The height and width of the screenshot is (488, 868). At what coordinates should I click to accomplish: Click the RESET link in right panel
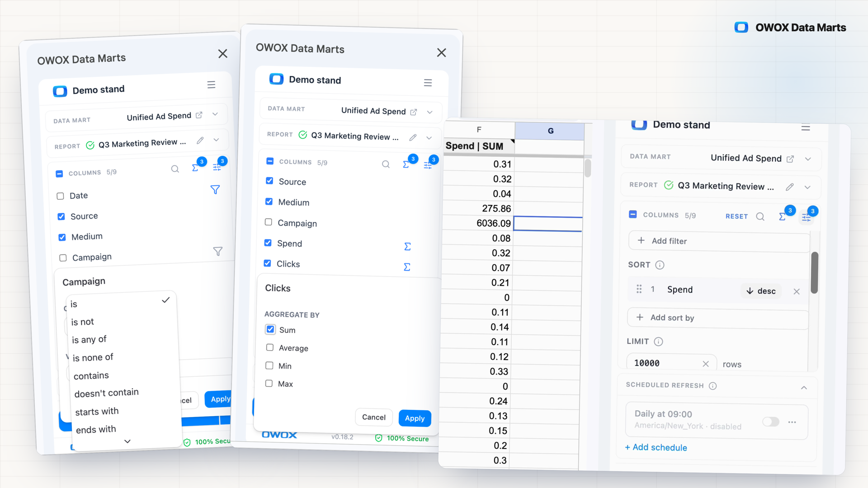coord(736,216)
